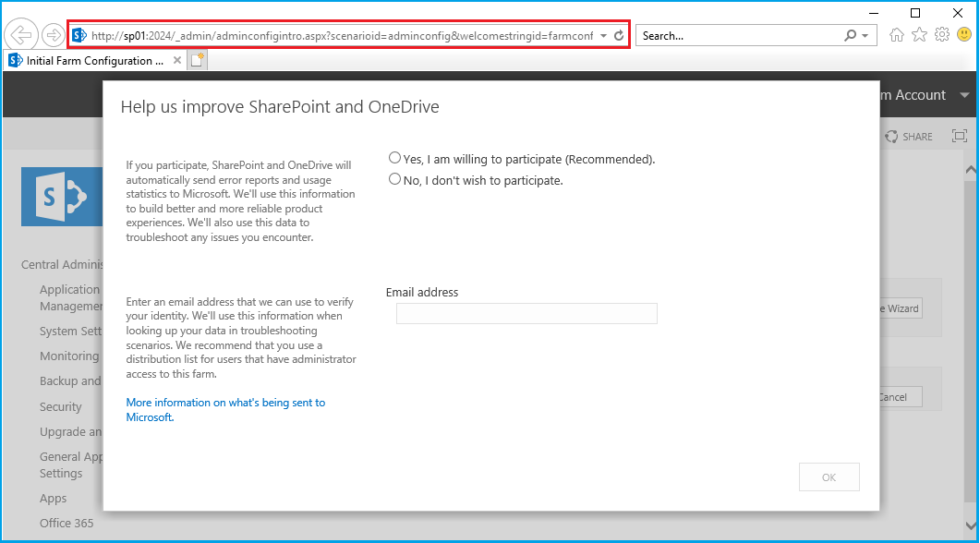Expand the Farm Account user menu
The height and width of the screenshot is (543, 980).
(x=964, y=95)
